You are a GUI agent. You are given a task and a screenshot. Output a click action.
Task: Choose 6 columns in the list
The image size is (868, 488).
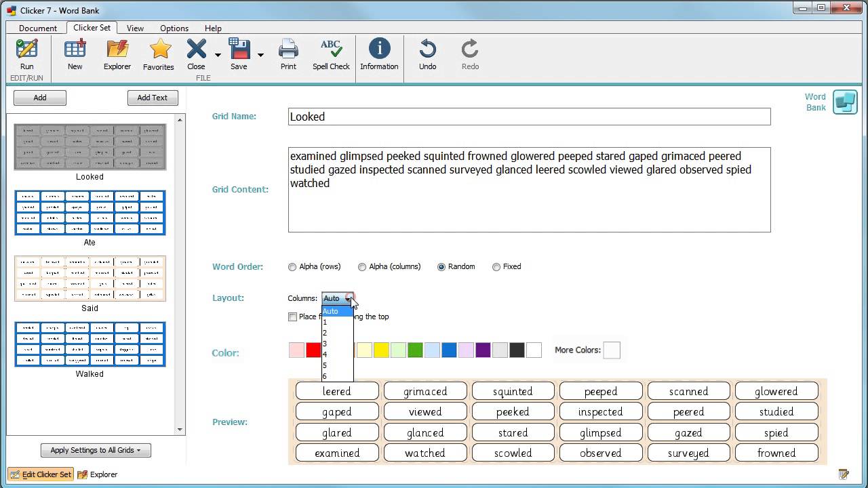[x=337, y=376]
